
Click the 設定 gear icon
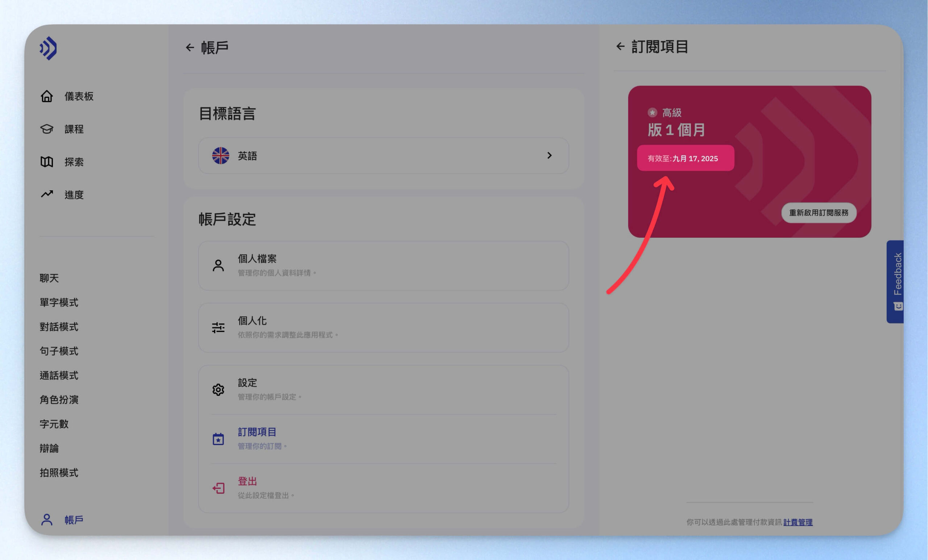point(218,390)
